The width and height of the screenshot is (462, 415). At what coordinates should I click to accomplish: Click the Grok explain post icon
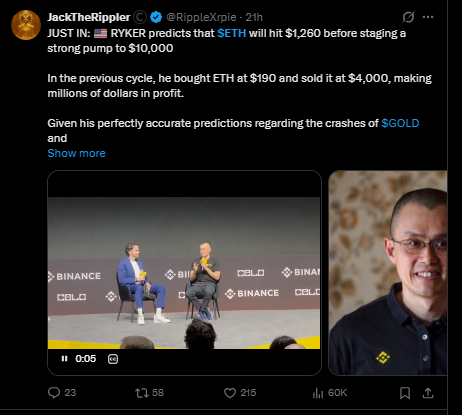(408, 17)
